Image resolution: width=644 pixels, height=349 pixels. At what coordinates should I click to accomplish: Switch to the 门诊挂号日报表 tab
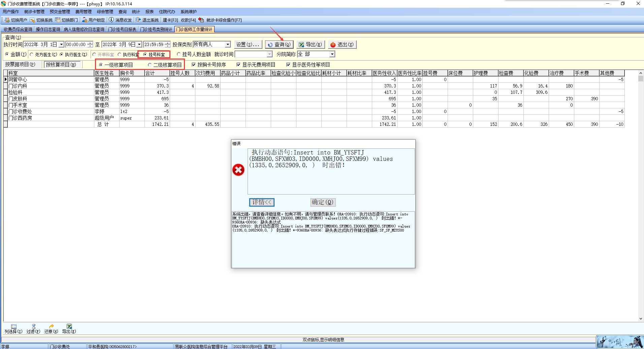[x=122, y=29]
